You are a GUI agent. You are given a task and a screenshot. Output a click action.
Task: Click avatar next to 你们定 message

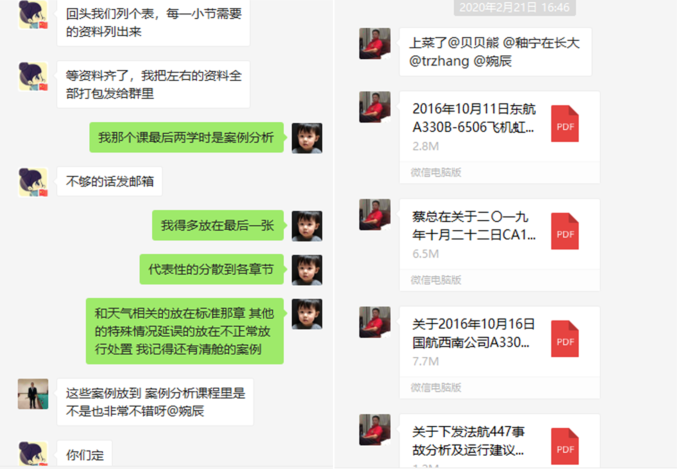tap(33, 454)
